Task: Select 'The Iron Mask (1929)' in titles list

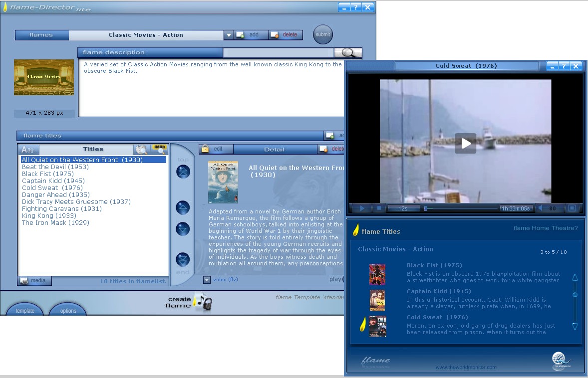Action: coord(55,222)
